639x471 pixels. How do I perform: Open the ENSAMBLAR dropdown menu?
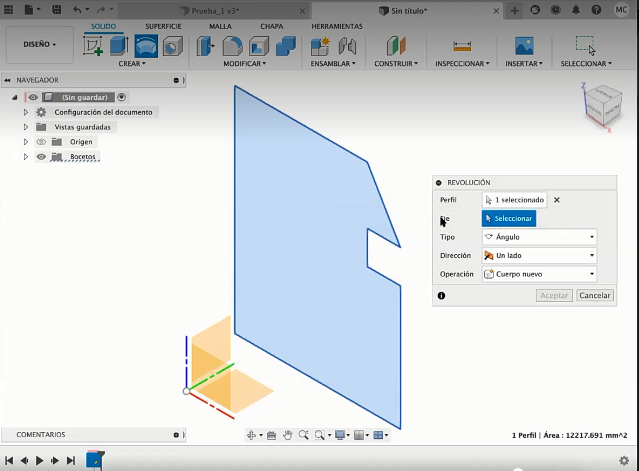(x=333, y=64)
